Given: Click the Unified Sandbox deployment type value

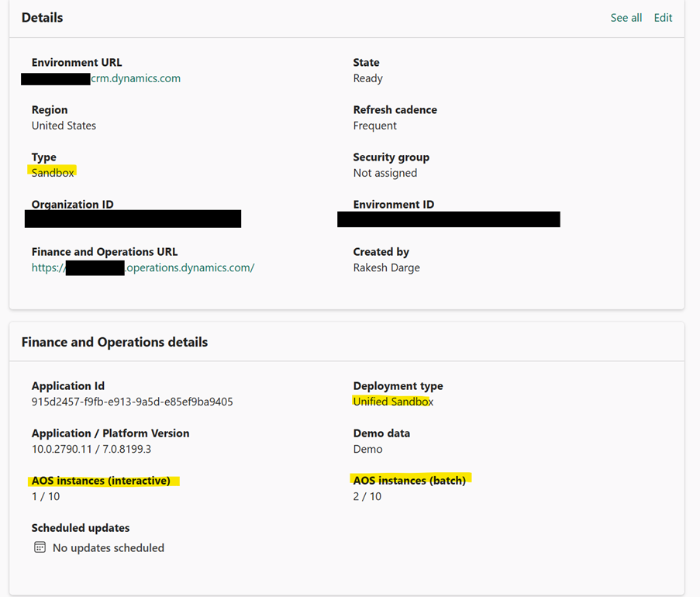Looking at the screenshot, I should [x=393, y=402].
